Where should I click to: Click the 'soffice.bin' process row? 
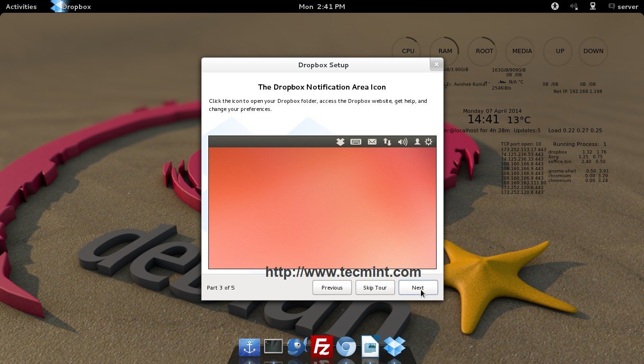pos(577,162)
